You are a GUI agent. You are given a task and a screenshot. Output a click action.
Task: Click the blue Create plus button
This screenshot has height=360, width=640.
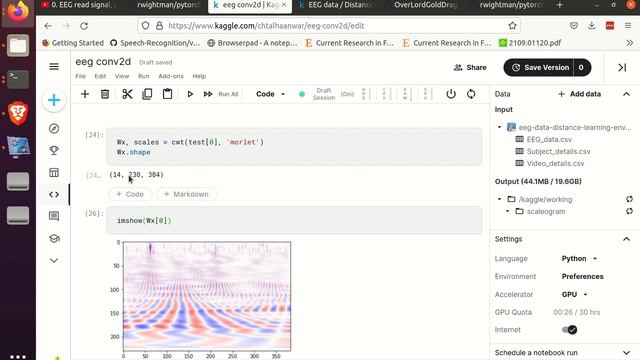[54, 100]
